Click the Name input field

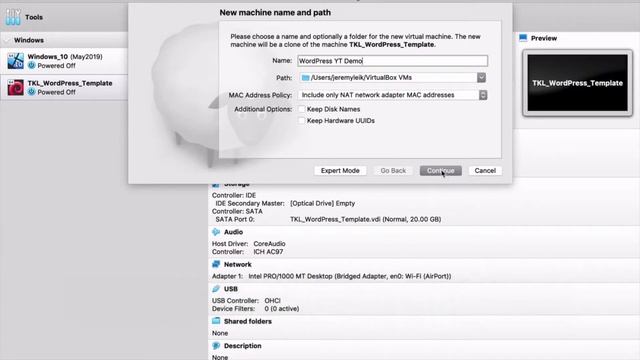[393, 61]
